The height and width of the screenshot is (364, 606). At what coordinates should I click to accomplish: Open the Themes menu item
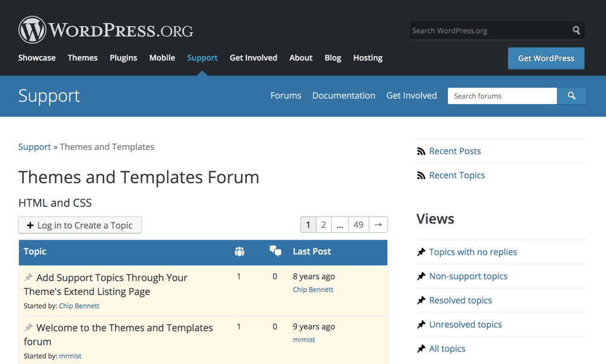83,58
